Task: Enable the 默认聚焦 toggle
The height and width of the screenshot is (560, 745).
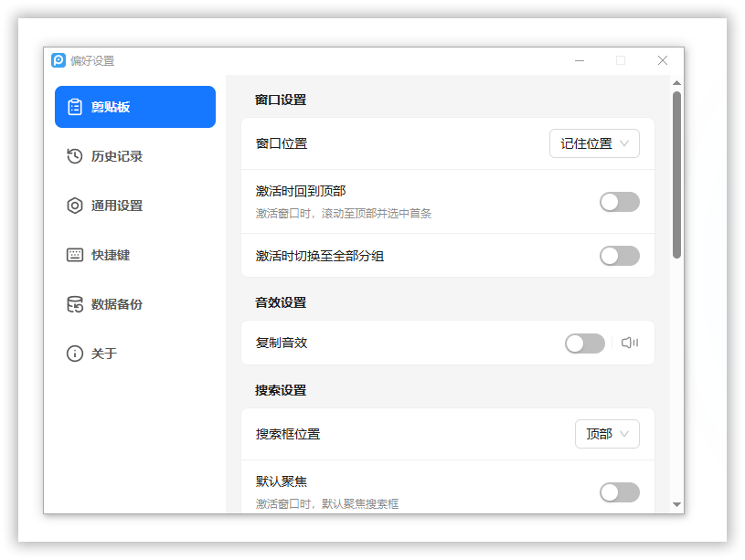Action: pos(619,492)
